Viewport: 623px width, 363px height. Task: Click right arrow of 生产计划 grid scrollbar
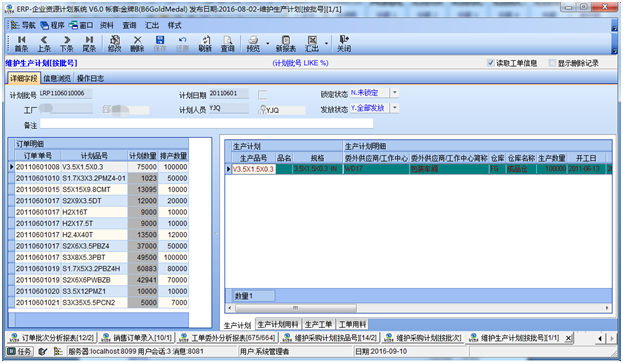pos(607,308)
